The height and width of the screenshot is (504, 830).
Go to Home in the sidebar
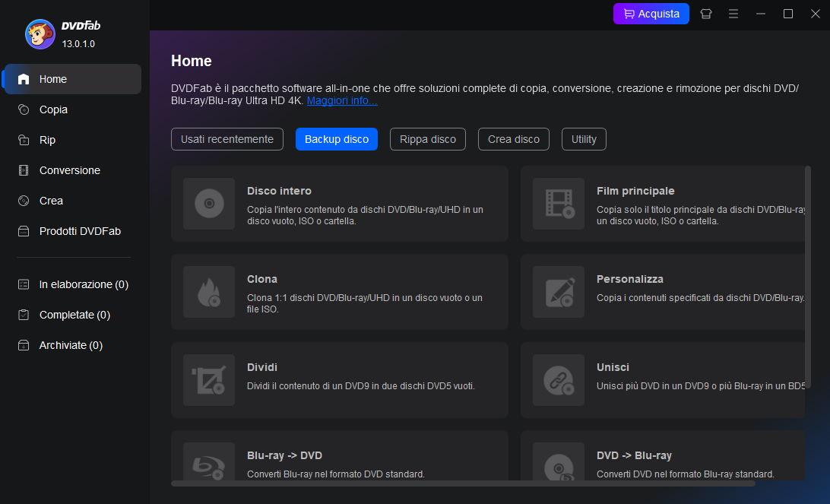pos(72,79)
